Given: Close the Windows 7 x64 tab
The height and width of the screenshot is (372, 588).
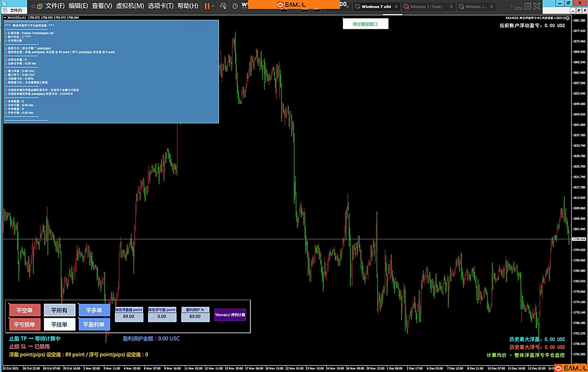Looking at the screenshot, I should click(x=396, y=7).
